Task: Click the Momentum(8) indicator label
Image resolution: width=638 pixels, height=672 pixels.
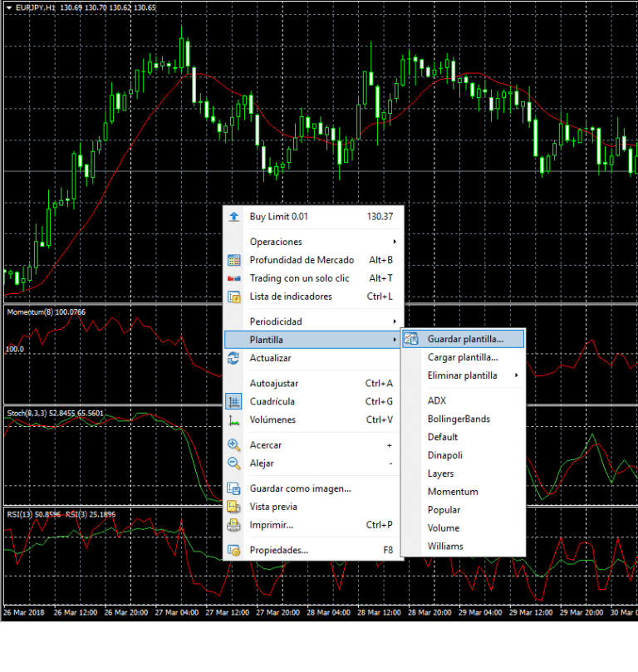Action: (x=46, y=312)
